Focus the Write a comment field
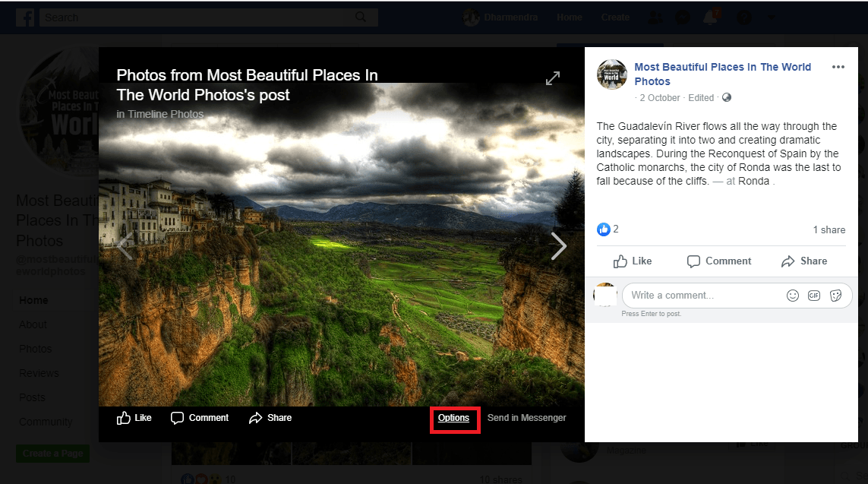868x484 pixels. (737, 296)
